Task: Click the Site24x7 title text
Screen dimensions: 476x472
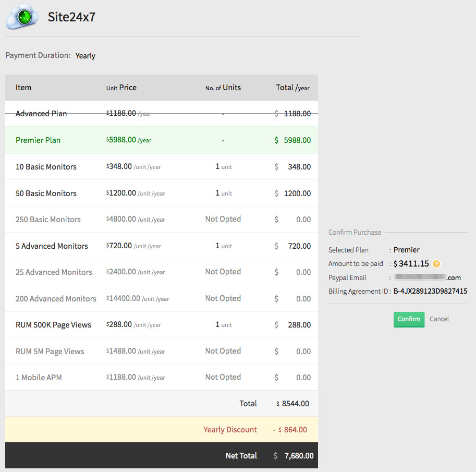Action: 71,17
